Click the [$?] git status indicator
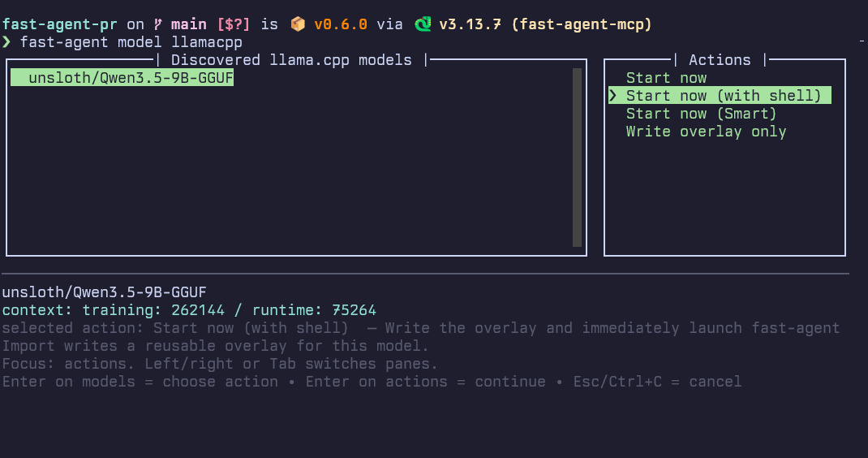The width and height of the screenshot is (868, 458). pyautogui.click(x=234, y=24)
